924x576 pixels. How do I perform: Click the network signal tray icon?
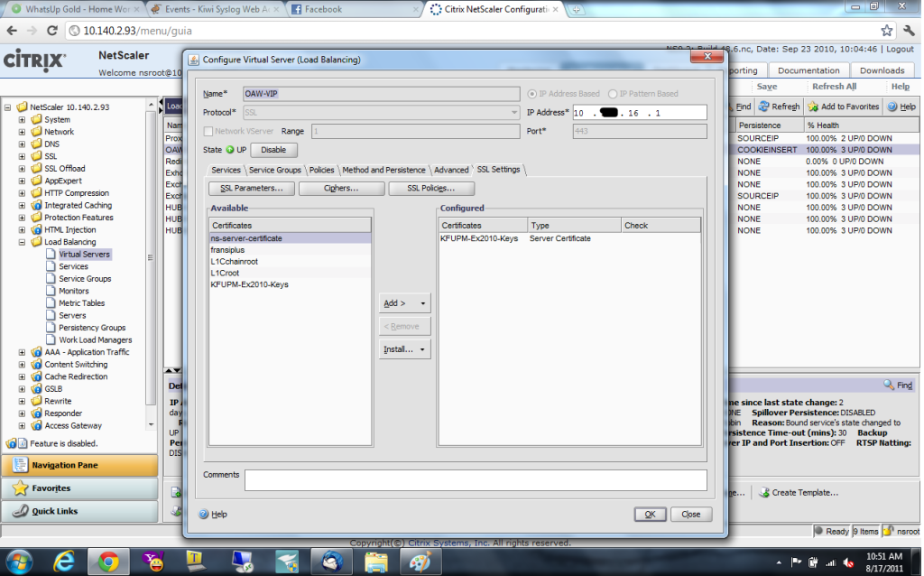pyautogui.click(x=831, y=562)
